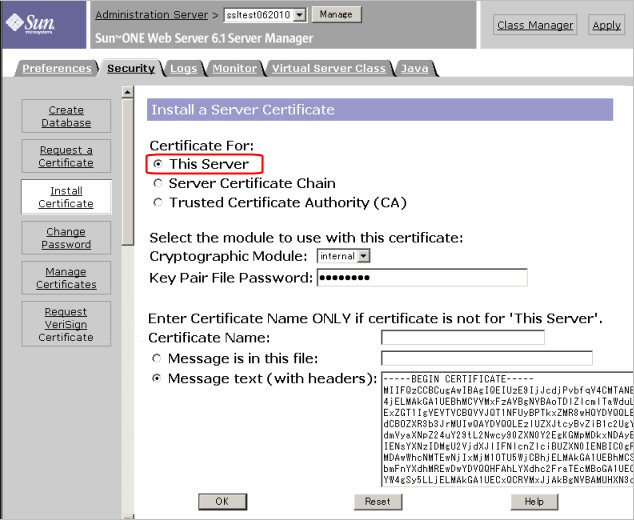Screen dimensions: 634x520
Task: Click the Certificate For: label
Action: point(202,146)
